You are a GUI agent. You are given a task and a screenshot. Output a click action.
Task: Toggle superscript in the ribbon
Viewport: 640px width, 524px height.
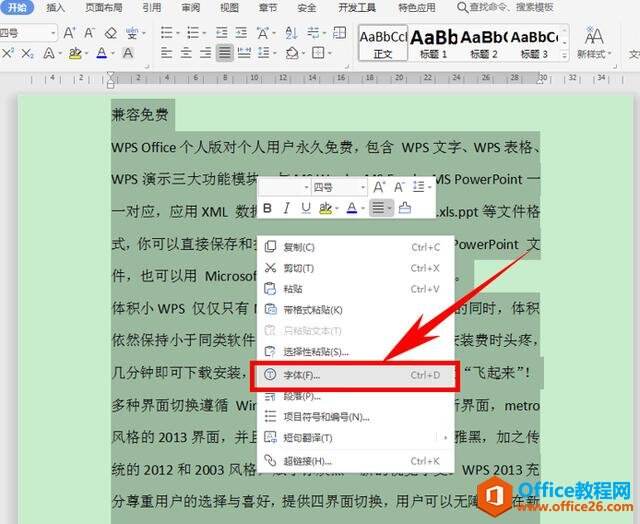click(7, 53)
